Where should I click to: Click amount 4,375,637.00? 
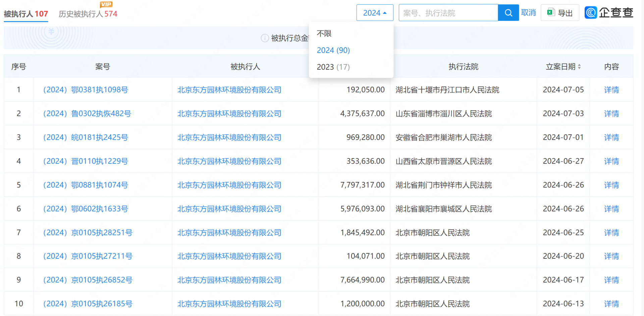[x=363, y=114]
